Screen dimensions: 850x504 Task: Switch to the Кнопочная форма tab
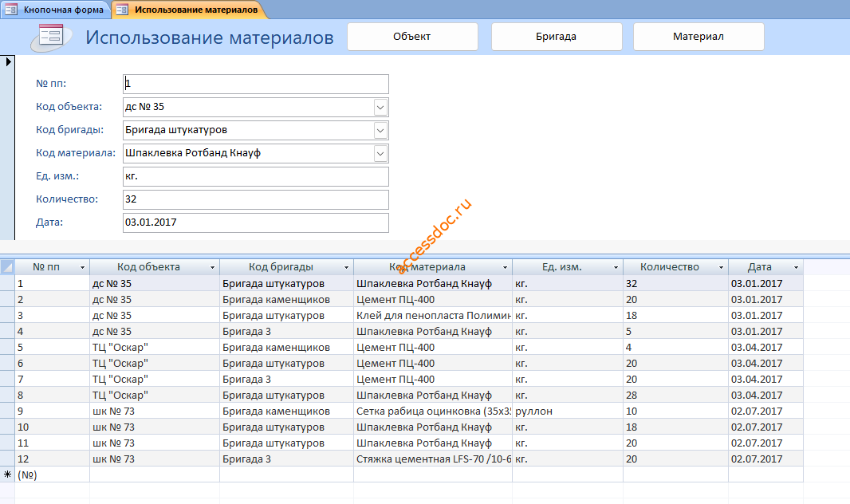pos(55,10)
